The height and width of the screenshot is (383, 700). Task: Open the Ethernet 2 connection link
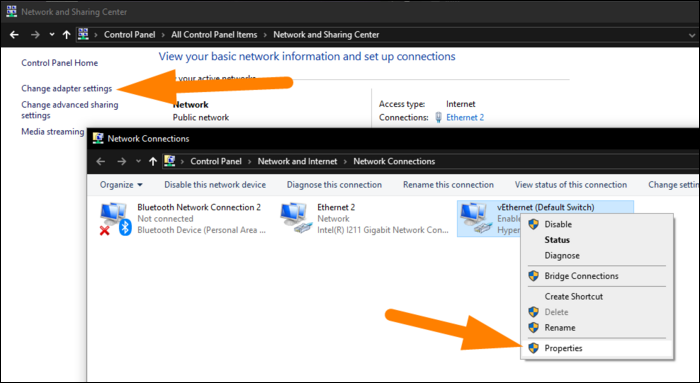pos(465,117)
